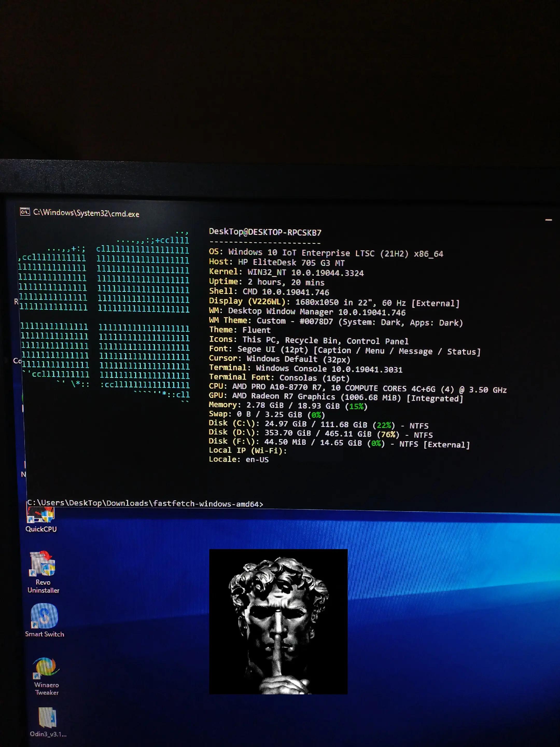Select the Local IP (Wi-Fi) line

pyautogui.click(x=248, y=451)
